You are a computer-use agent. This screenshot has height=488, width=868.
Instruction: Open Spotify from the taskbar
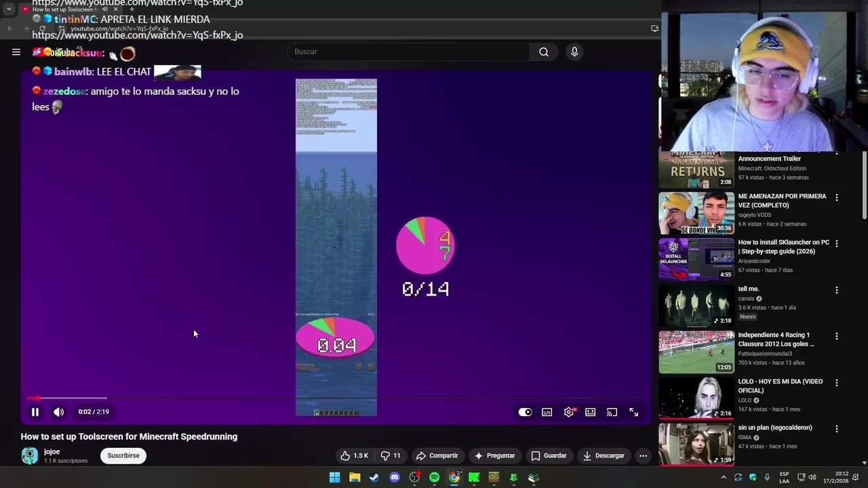(x=435, y=477)
